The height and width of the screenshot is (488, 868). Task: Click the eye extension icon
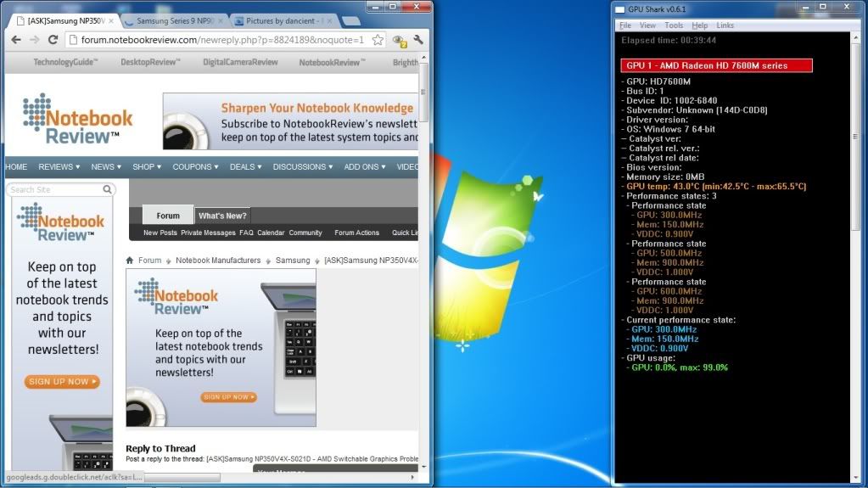click(399, 41)
